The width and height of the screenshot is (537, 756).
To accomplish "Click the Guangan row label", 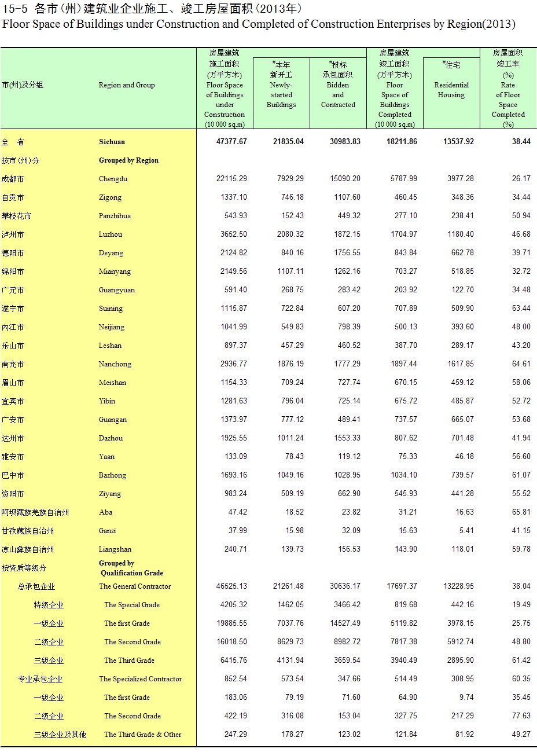I will pyautogui.click(x=112, y=420).
